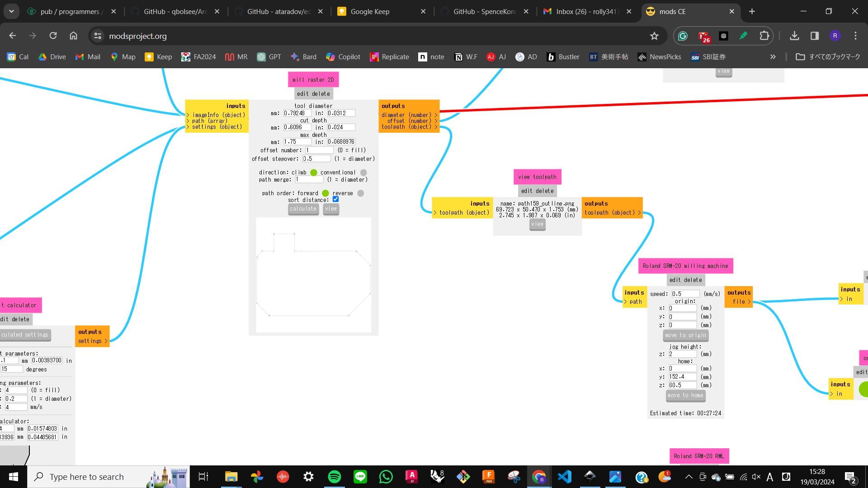Click the offset stepover input field
Image resolution: width=868 pixels, height=488 pixels.
point(316,158)
